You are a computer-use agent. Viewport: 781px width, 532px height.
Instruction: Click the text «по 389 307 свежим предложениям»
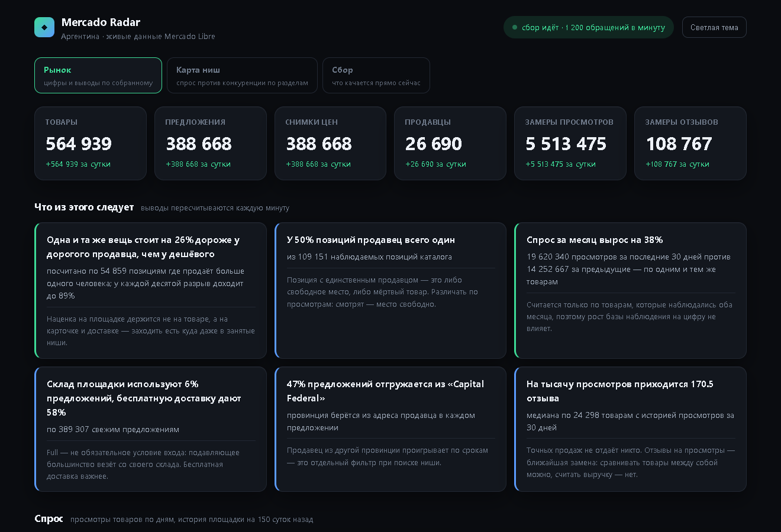point(113,430)
